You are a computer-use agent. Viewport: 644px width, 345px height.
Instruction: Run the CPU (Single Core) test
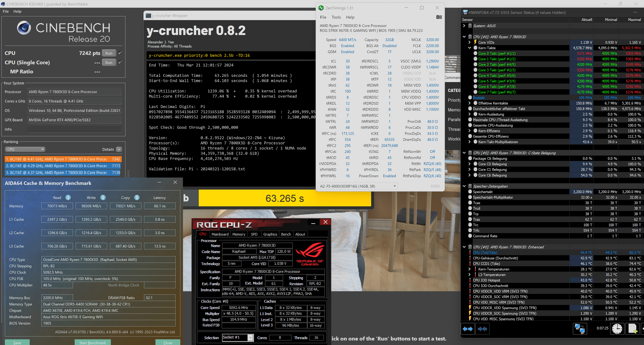click(x=109, y=62)
